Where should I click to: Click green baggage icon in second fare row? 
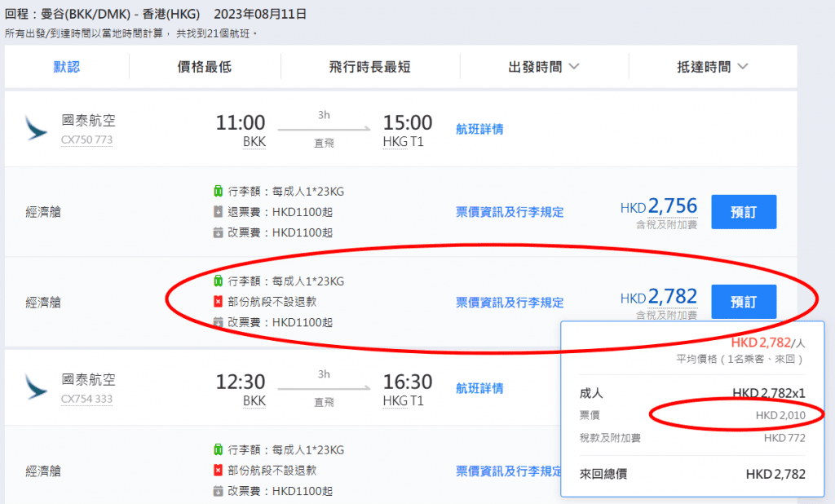tap(218, 281)
